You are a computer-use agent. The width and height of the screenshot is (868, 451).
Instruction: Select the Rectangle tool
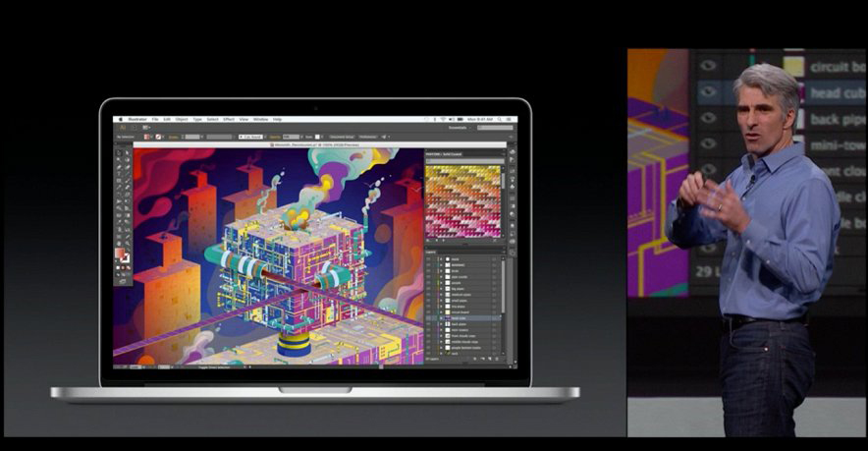pos(119,181)
